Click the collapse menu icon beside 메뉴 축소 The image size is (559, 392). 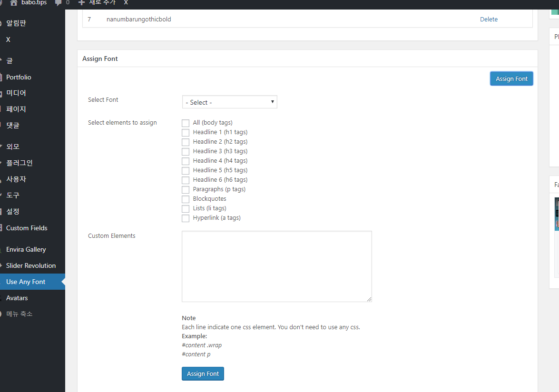[1, 314]
